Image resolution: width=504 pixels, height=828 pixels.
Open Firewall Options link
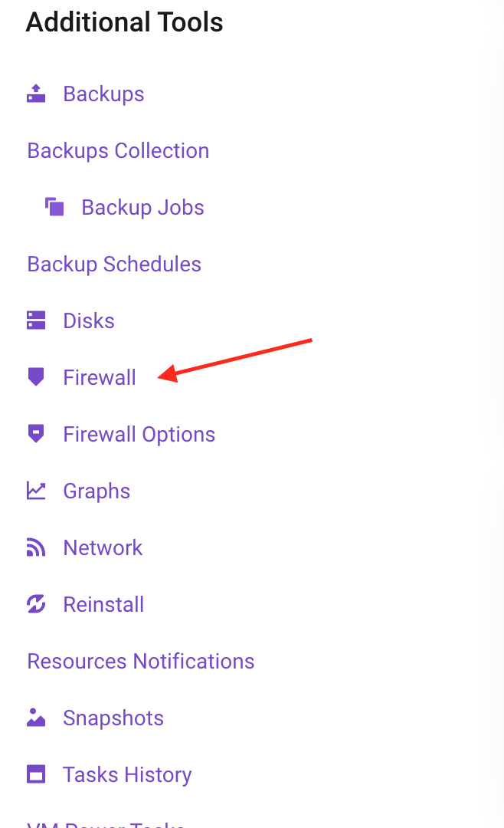pos(139,435)
